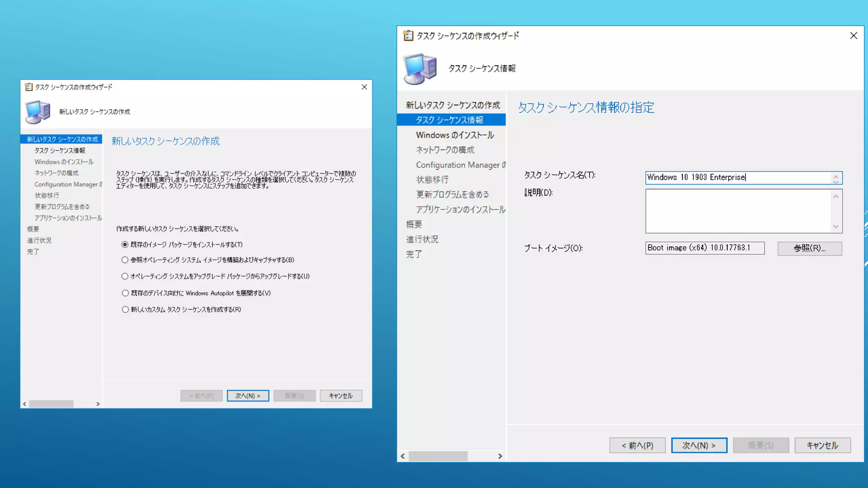Click up arrow in task sequence name field
868x488 pixels.
835,175
